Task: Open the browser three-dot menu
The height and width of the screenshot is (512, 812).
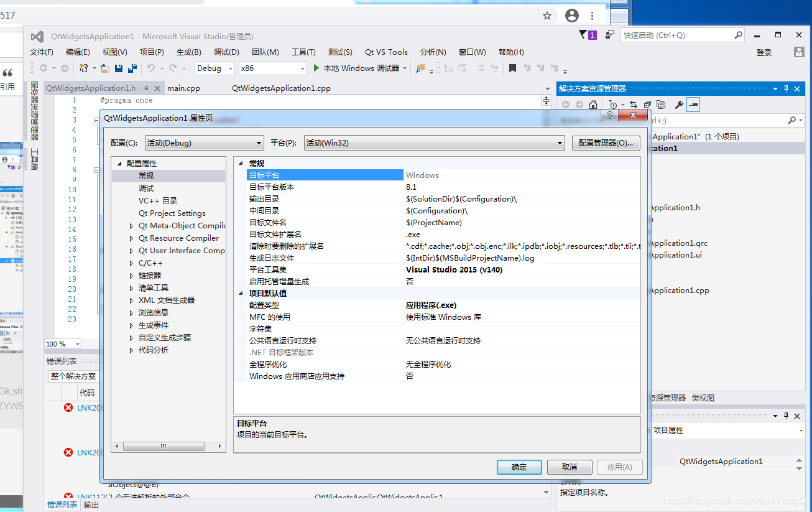Action: (x=592, y=16)
